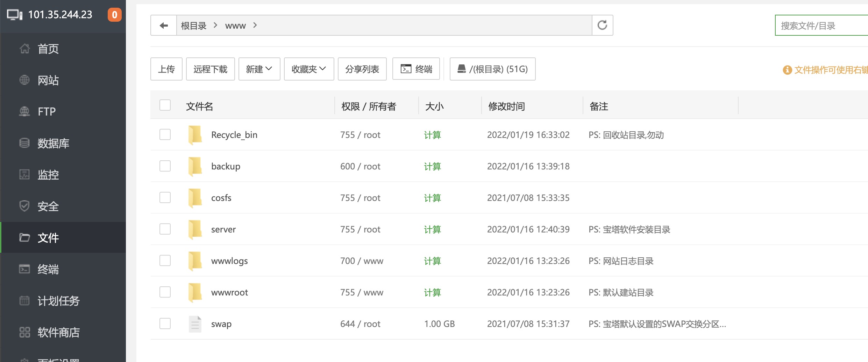Click the backup folder icon

point(195,166)
